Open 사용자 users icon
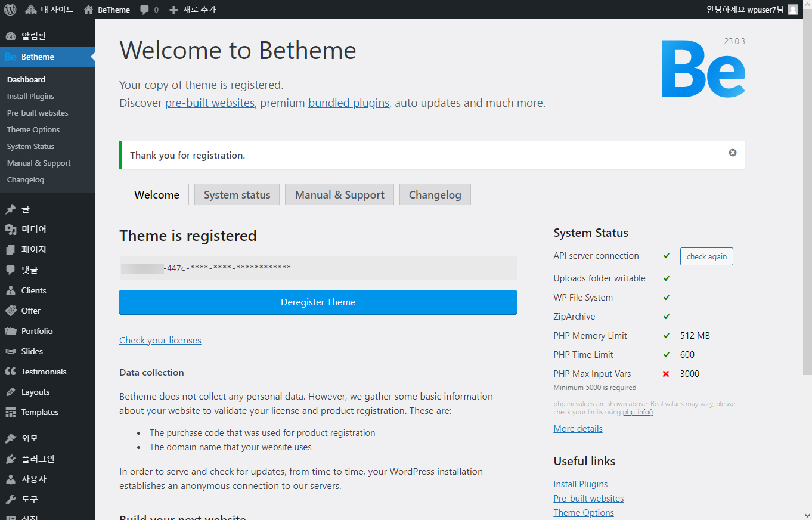Image resolution: width=812 pixels, height=520 pixels. (10, 479)
